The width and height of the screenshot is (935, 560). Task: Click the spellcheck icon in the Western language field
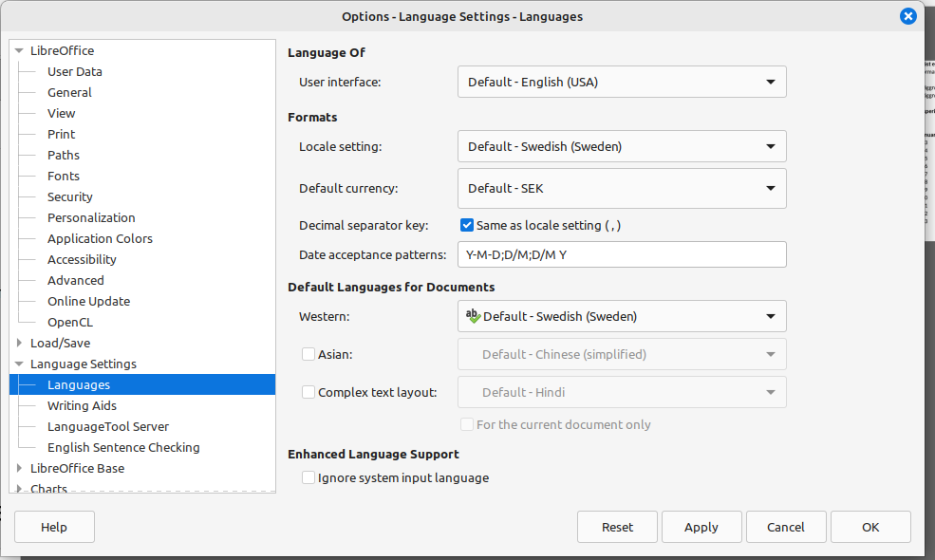pyautogui.click(x=473, y=316)
